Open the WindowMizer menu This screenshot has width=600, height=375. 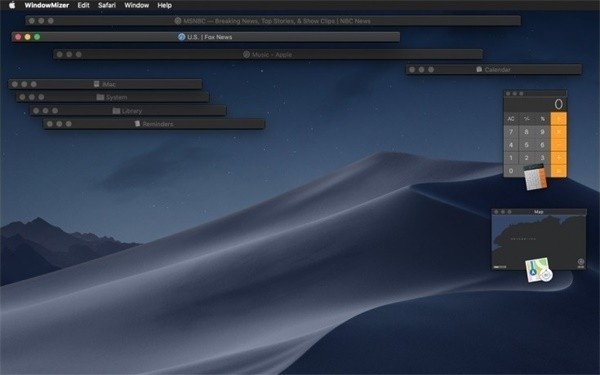pyautogui.click(x=47, y=5)
